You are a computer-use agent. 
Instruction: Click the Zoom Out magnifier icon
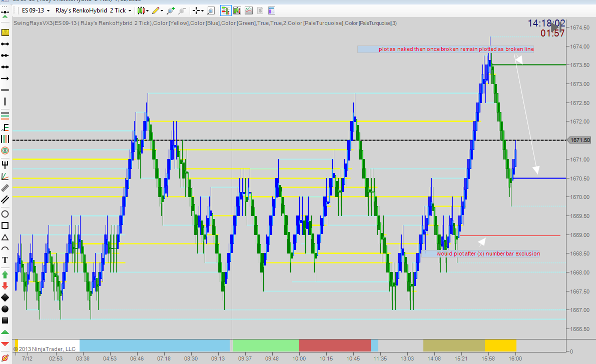[183, 10]
